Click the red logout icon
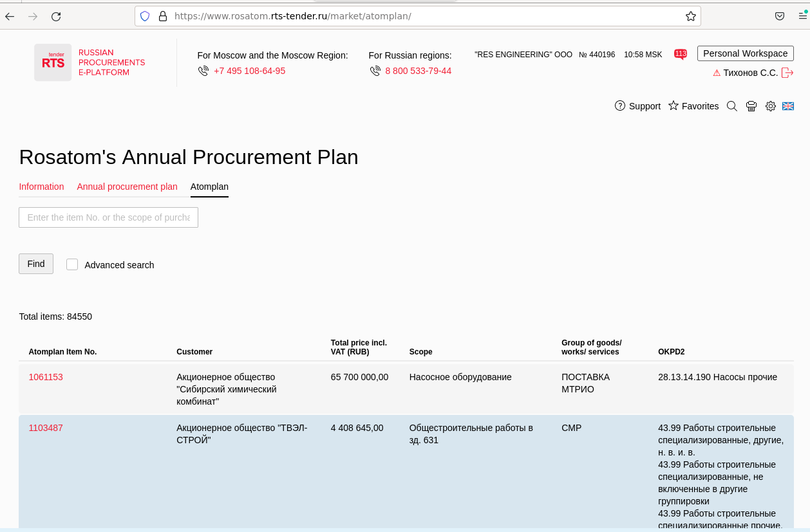The height and width of the screenshot is (532, 810). coord(787,73)
